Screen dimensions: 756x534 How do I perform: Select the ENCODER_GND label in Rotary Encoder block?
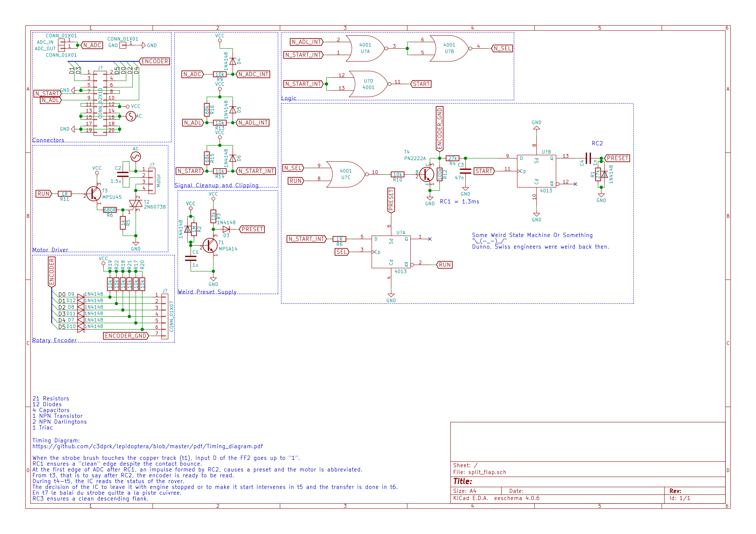pos(126,336)
